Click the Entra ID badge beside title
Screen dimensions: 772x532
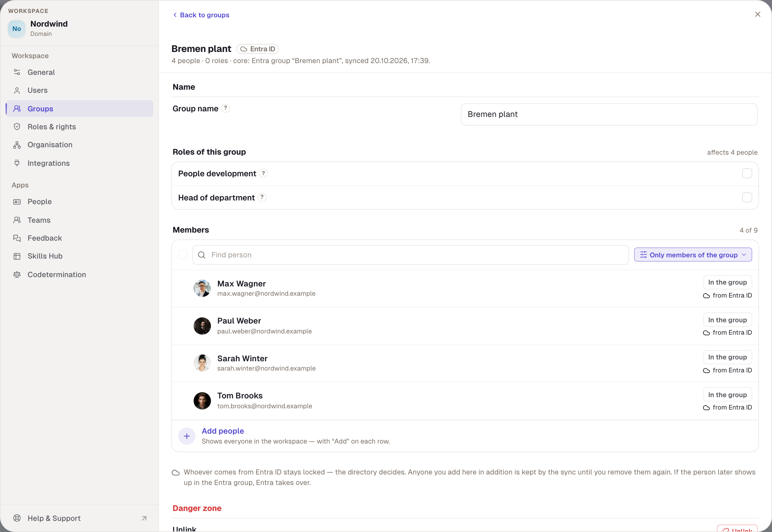258,49
